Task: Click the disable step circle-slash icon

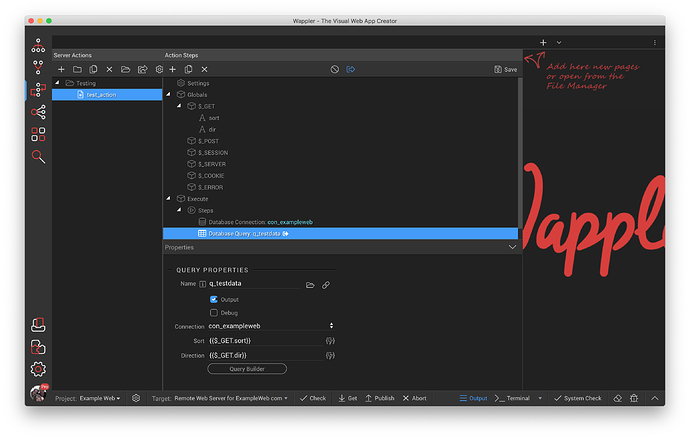Action: tap(335, 70)
